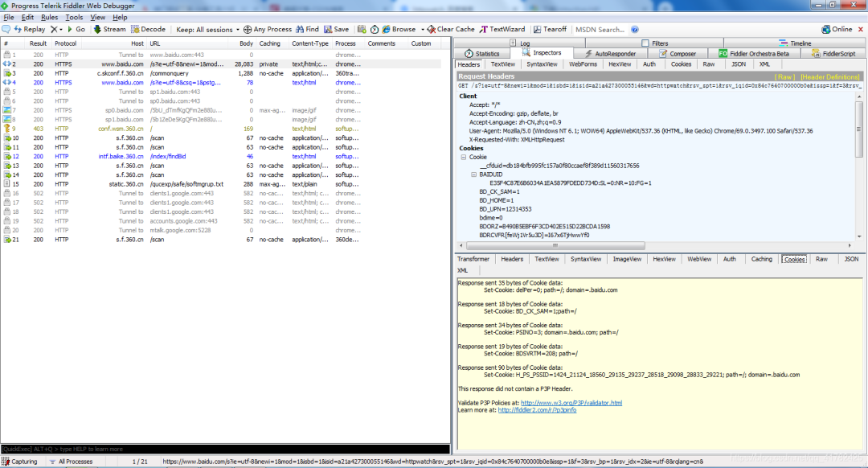Click All Processes filter in status bar
Viewport: 868px width, 468px height.
(71, 462)
